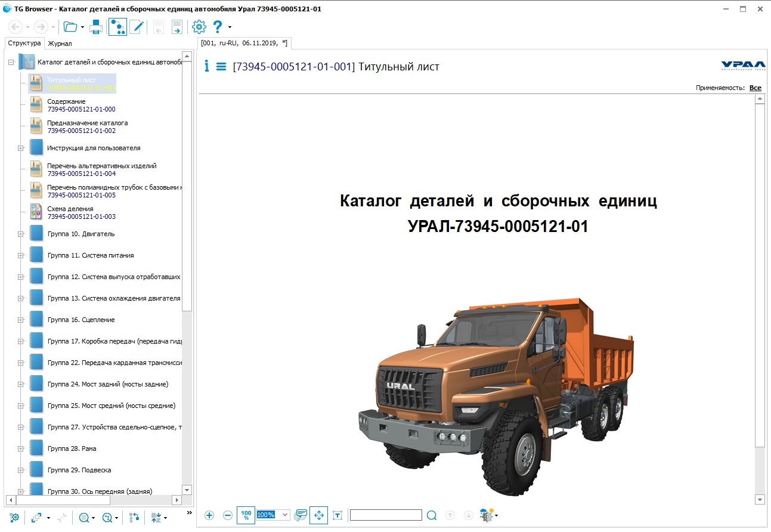Select Группа 27. Устройства седельно-сцепное item
The width and height of the screenshot is (771, 532).
[115, 427]
